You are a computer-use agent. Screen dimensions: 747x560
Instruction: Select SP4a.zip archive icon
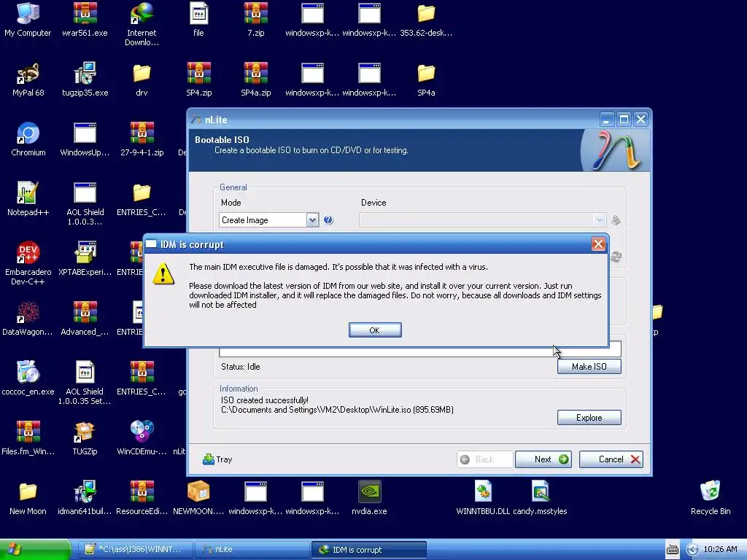point(256,80)
